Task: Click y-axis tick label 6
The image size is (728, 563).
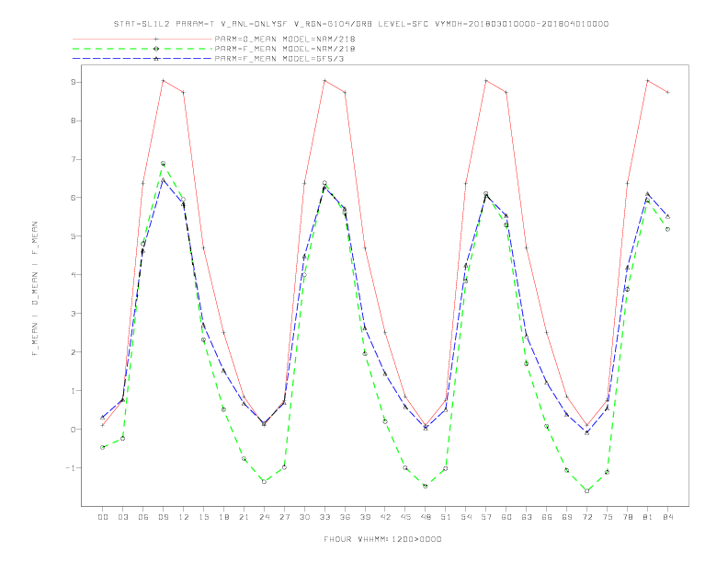Action: tap(73, 198)
